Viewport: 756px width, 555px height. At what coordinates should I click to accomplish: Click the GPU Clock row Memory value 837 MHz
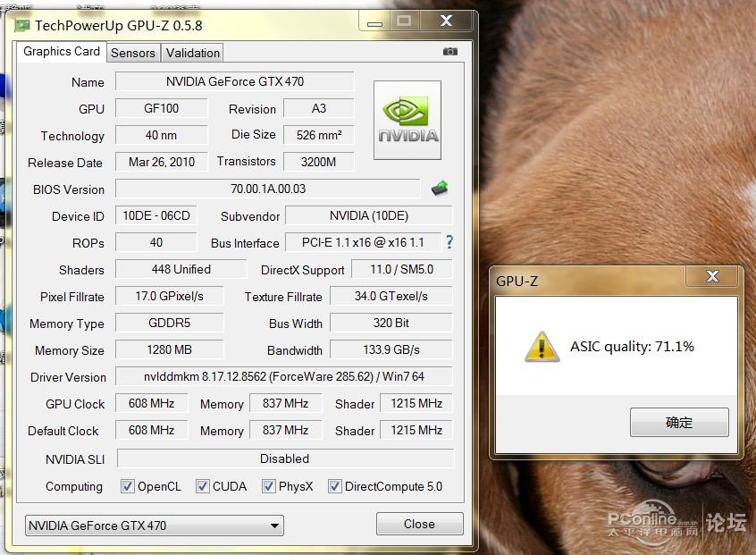(x=285, y=403)
